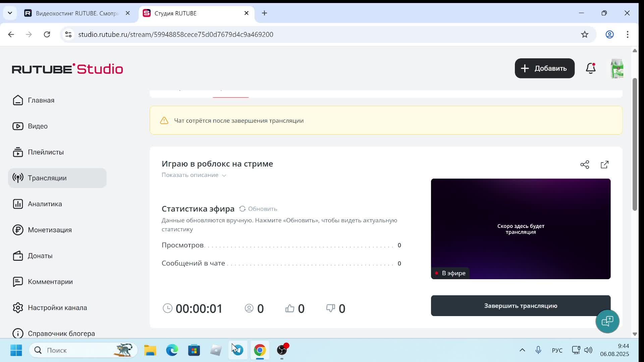Open the tab search dropdown arrow
The height and width of the screenshot is (362, 644).
pyautogui.click(x=10, y=13)
